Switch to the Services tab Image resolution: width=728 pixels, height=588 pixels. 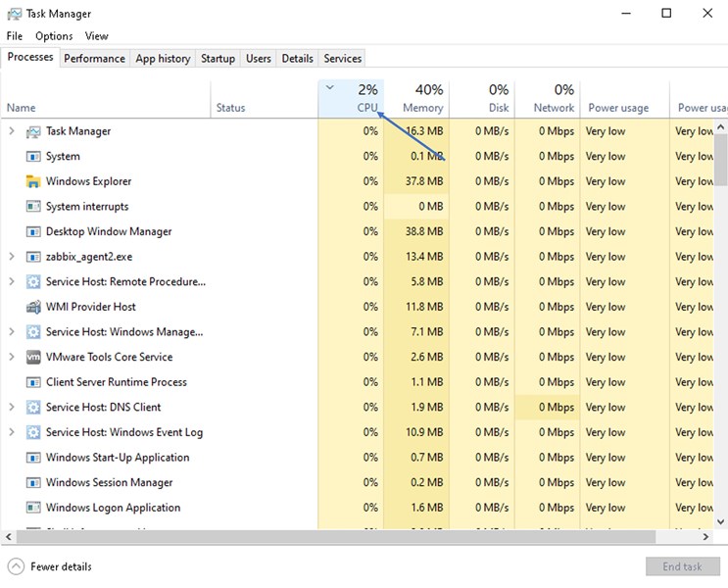[342, 59]
